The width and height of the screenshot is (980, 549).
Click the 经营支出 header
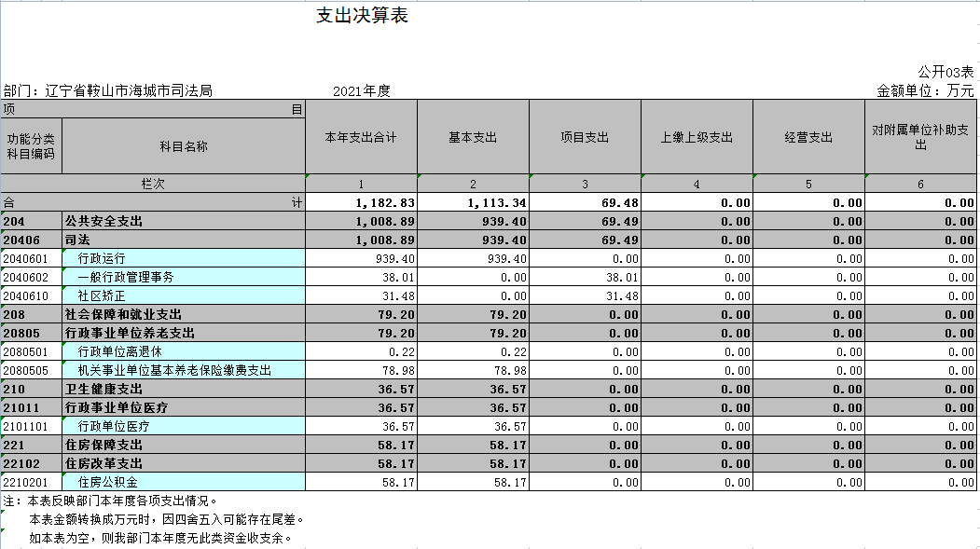808,137
